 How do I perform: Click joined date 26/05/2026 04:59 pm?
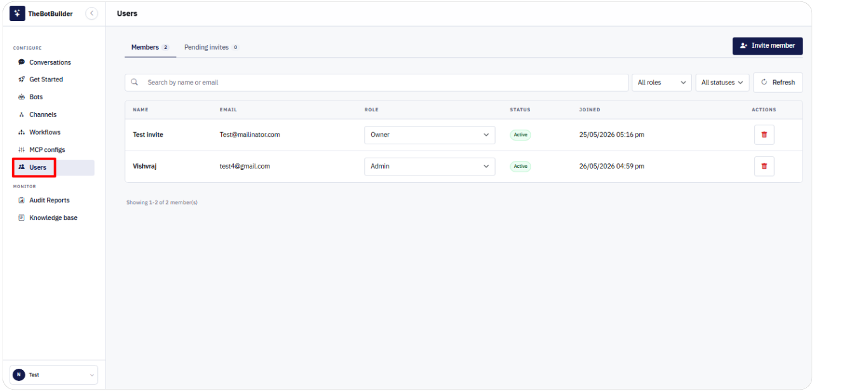click(x=611, y=166)
